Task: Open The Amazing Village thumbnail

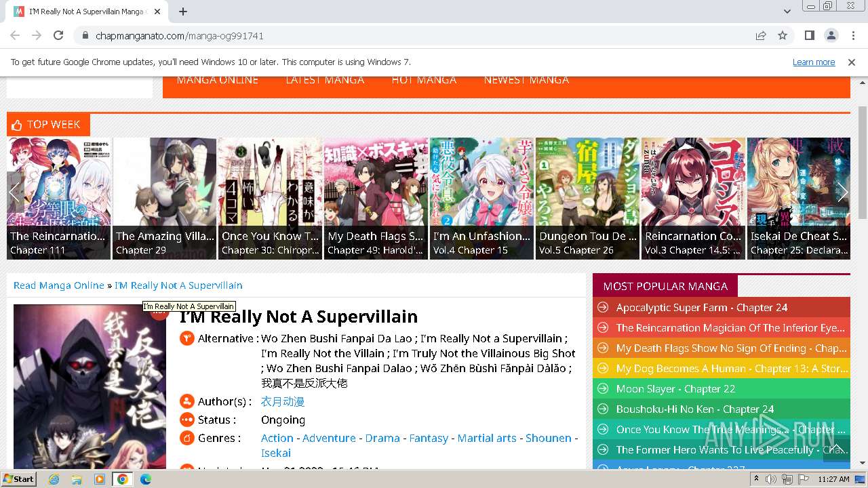Action: pyautogui.click(x=164, y=198)
